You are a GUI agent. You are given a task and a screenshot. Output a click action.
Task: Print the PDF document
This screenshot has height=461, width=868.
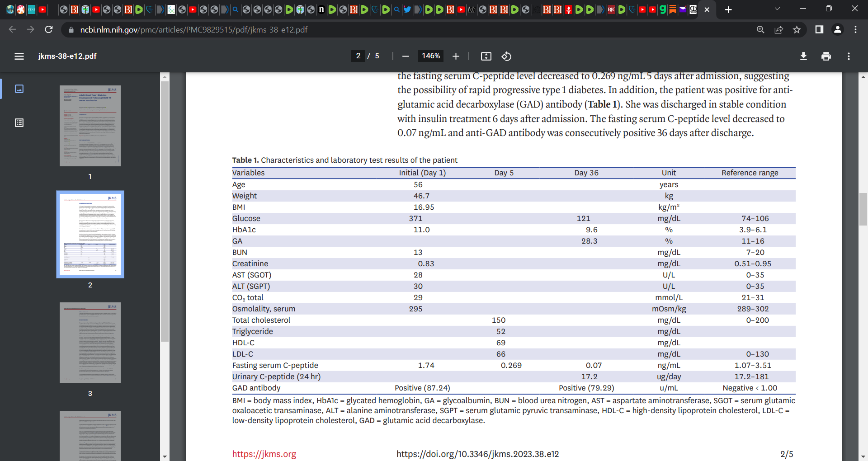826,56
